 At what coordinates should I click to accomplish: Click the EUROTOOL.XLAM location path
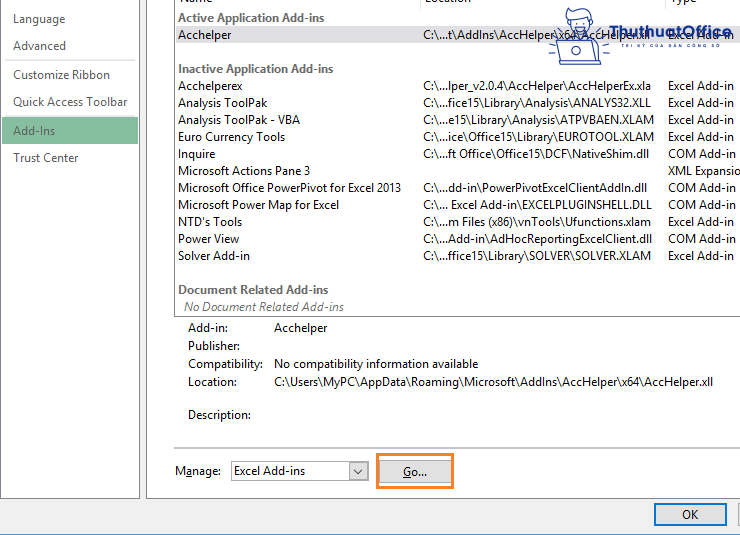pos(538,137)
